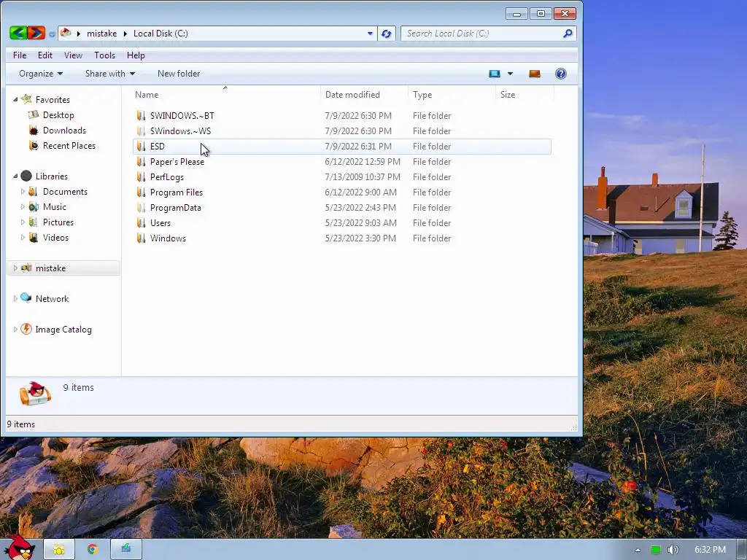Open the address bar history dropdown
The height and width of the screenshot is (560, 747).
[370, 34]
